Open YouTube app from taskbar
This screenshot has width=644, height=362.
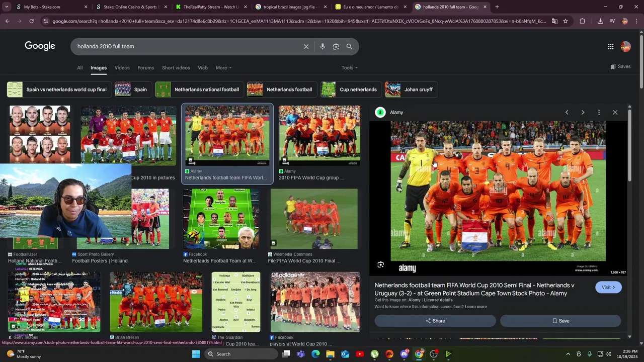click(360, 354)
